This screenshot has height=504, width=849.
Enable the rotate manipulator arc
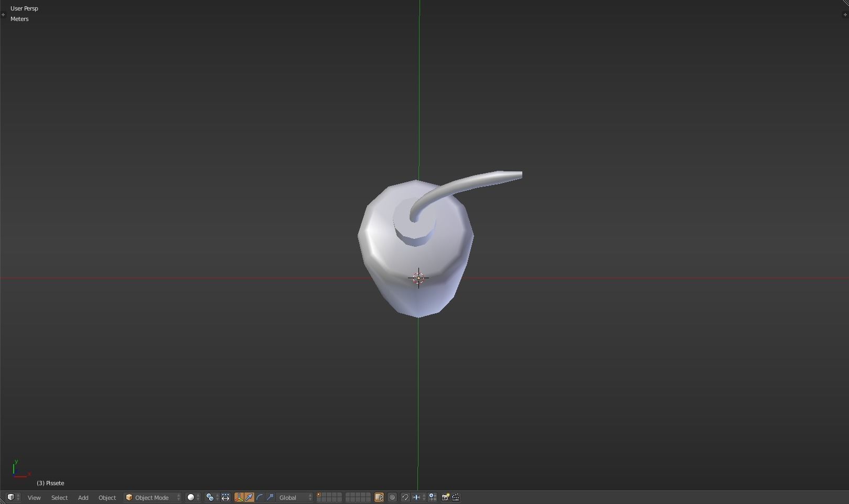click(260, 497)
